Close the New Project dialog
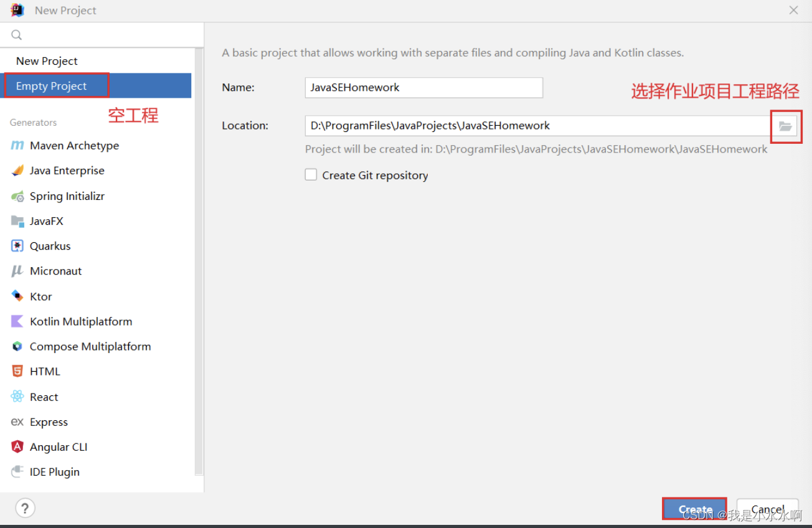Image resolution: width=812 pixels, height=528 pixels. point(793,10)
